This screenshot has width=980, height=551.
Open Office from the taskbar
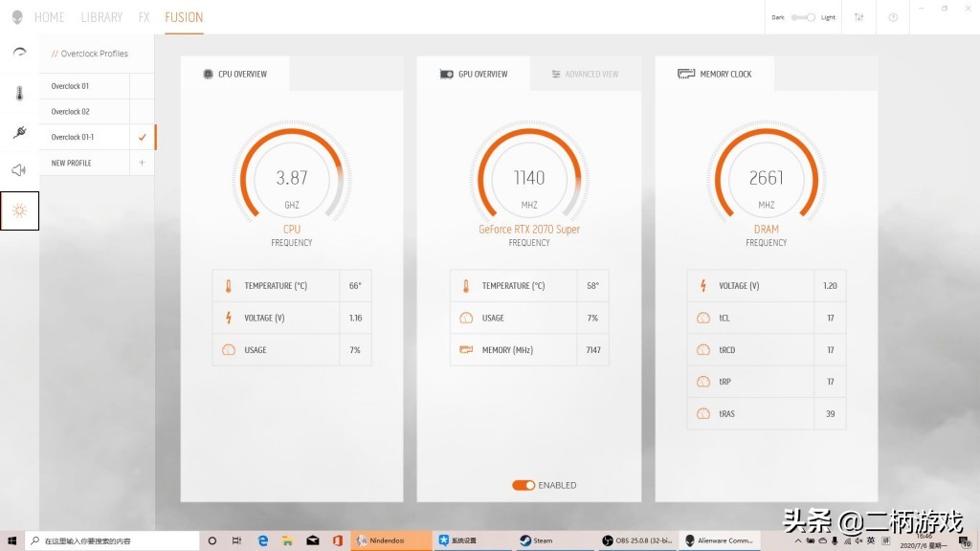(338, 540)
